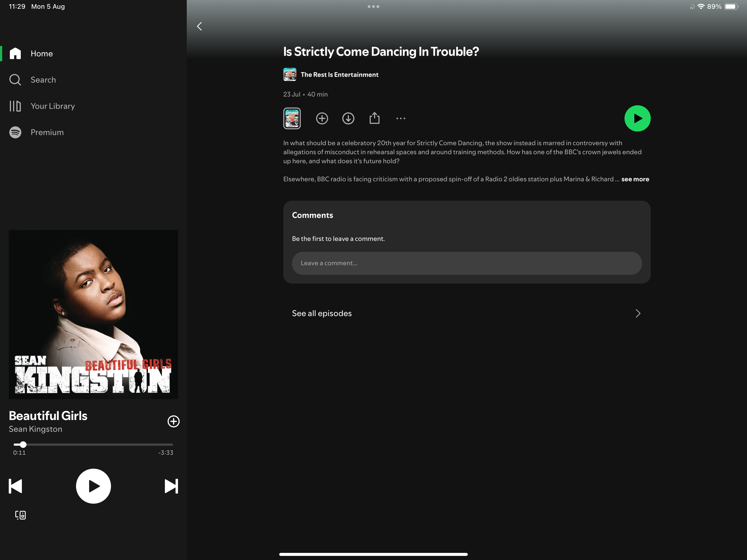Viewport: 747px width, 560px height.
Task: Open the Connect to a device picker
Action: coord(20,515)
